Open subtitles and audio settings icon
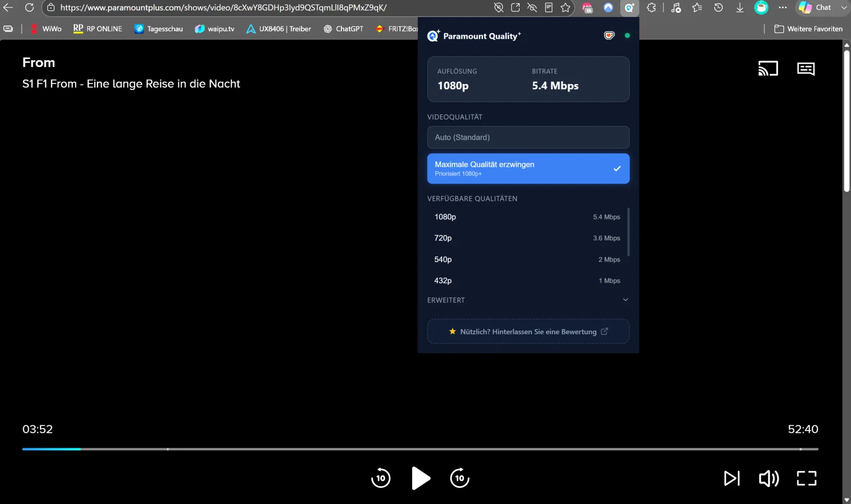 (x=806, y=69)
